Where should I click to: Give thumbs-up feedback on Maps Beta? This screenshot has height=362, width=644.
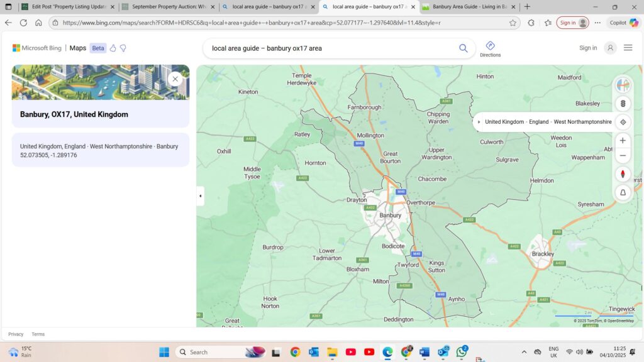(113, 48)
